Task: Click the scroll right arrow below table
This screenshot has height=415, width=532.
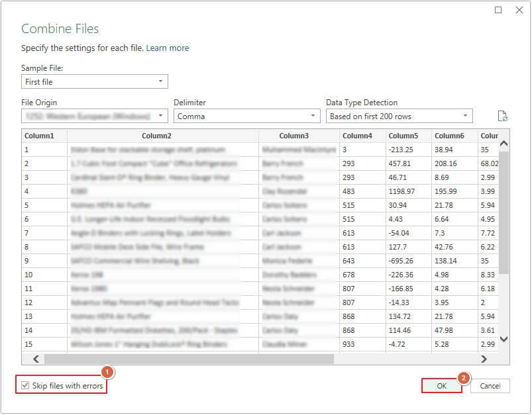Action: click(x=484, y=359)
